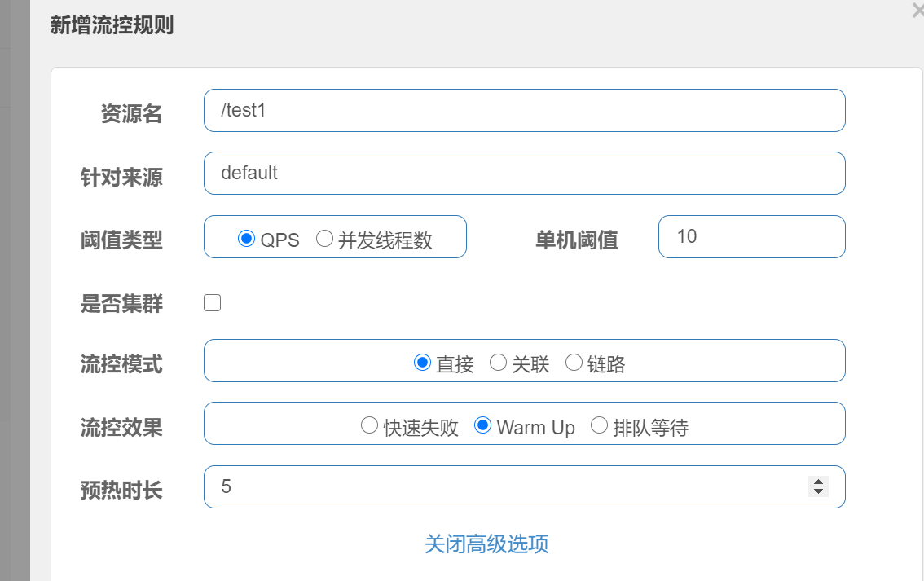Increase 预热时长 with the up arrow
Screen dimensions: 924x581
[x=818, y=482]
